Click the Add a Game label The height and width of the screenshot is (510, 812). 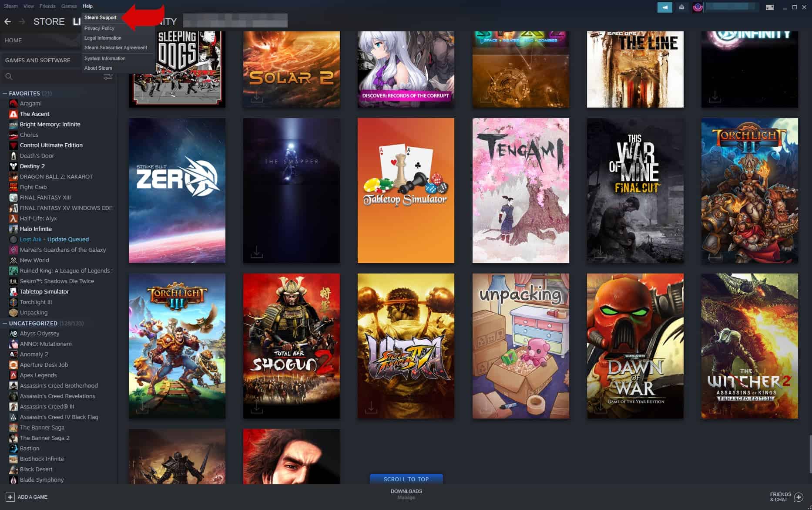click(x=33, y=497)
